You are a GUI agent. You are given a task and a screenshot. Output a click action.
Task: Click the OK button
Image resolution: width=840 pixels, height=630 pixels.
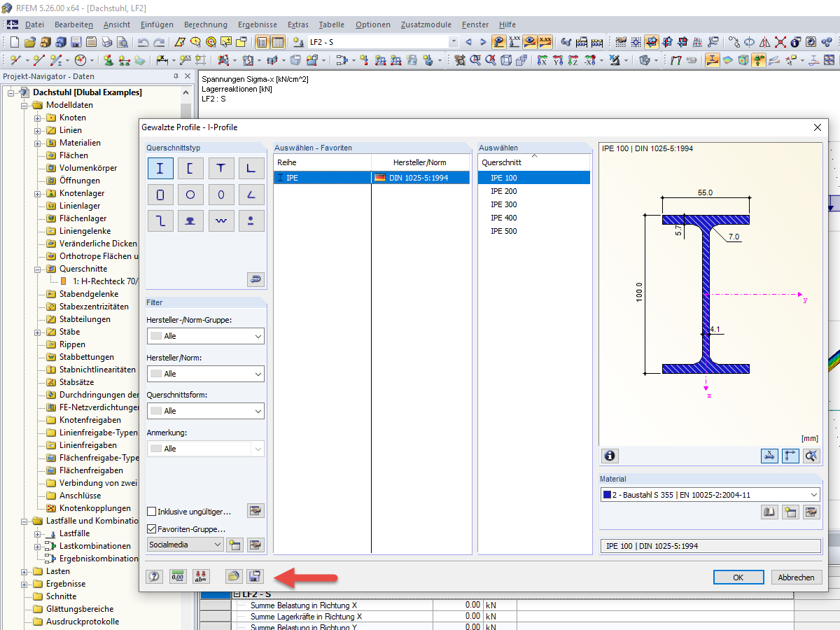(738, 577)
